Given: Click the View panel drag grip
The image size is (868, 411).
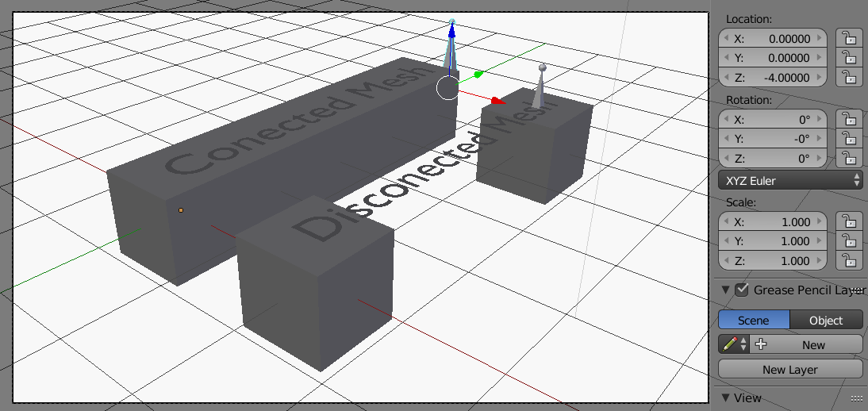Looking at the screenshot, I should point(857,398).
